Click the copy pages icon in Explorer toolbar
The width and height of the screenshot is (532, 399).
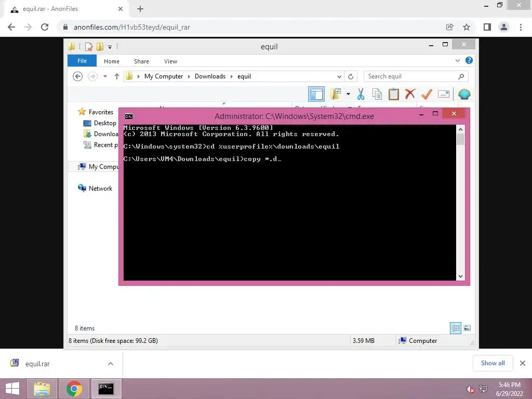pos(377,94)
